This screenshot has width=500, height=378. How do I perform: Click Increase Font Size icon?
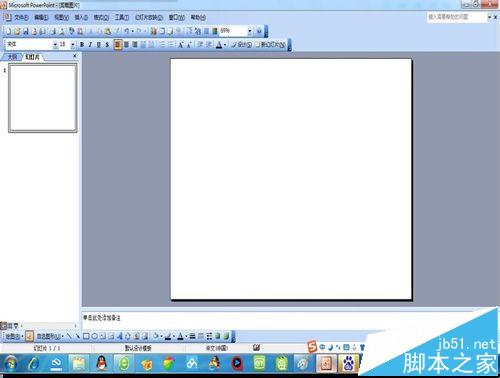pos(181,45)
